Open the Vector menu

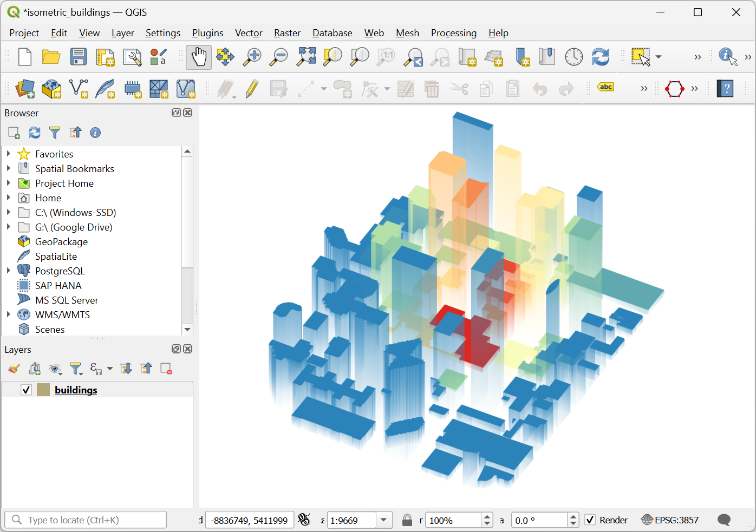249,33
